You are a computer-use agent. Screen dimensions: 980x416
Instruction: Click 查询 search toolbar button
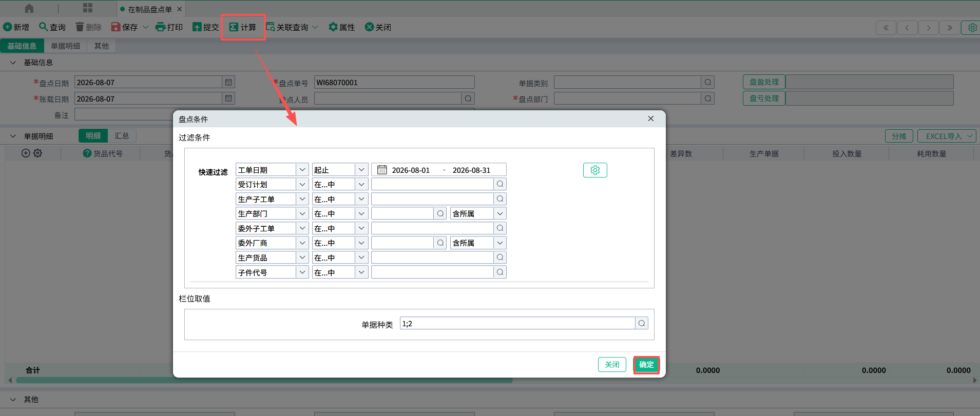coord(52,27)
